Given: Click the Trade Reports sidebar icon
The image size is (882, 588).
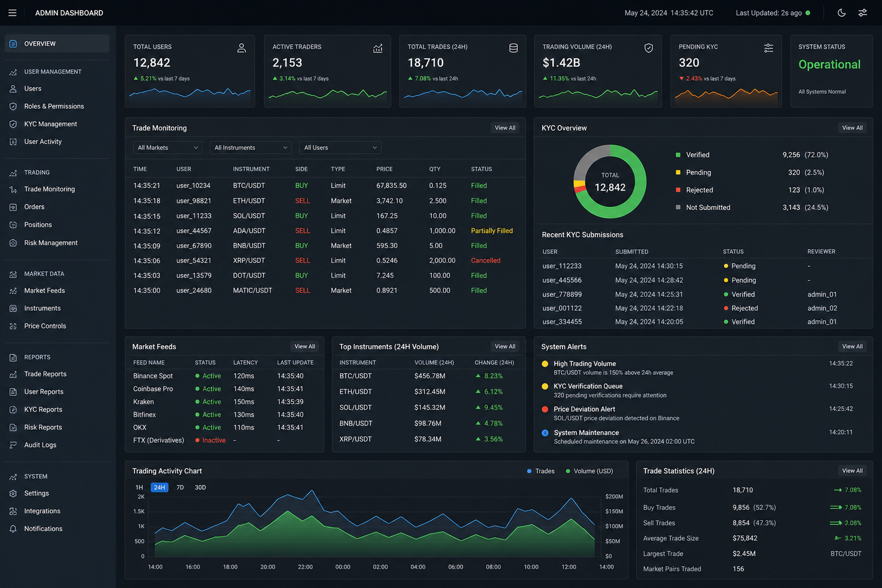Looking at the screenshot, I should (x=13, y=374).
